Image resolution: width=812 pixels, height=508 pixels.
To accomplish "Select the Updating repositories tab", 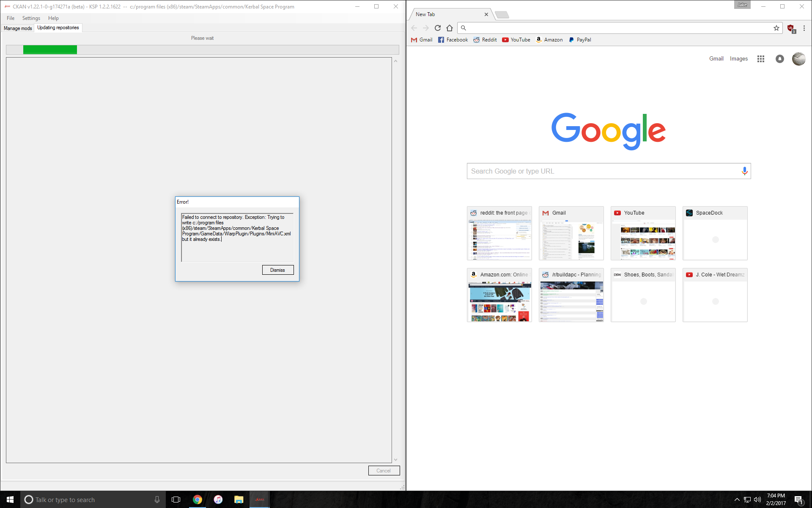I will [58, 28].
